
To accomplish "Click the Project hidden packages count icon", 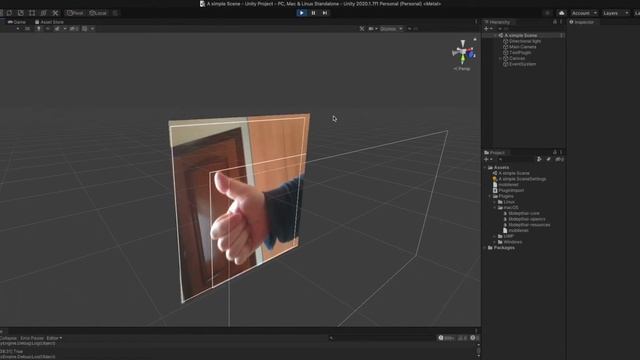I will click(x=559, y=159).
